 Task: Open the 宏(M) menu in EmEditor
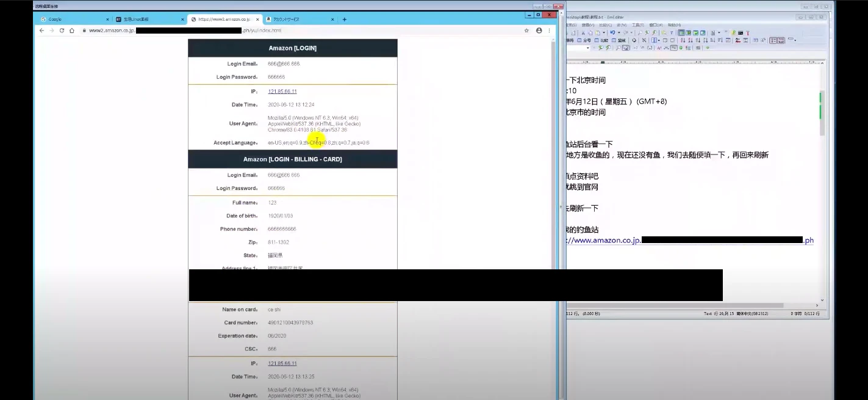point(622,25)
